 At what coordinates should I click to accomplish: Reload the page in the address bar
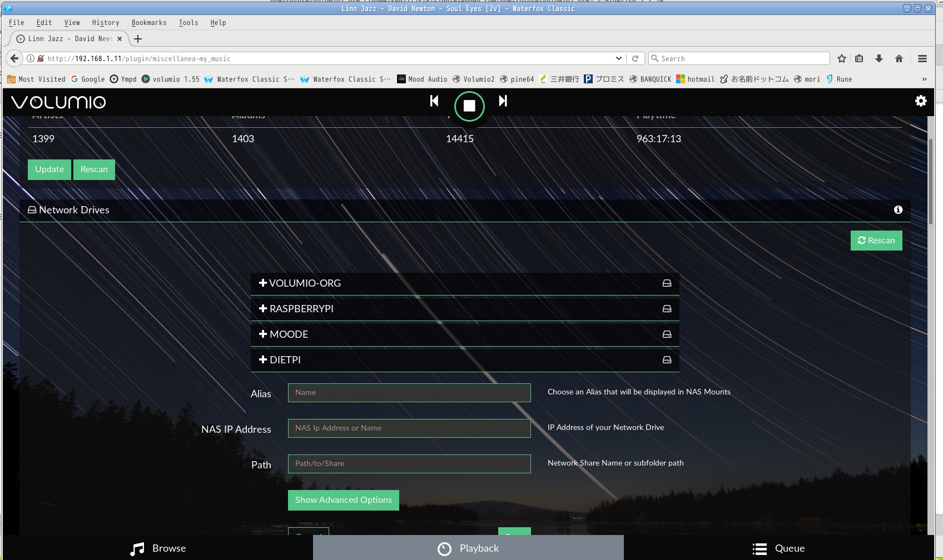click(x=635, y=59)
